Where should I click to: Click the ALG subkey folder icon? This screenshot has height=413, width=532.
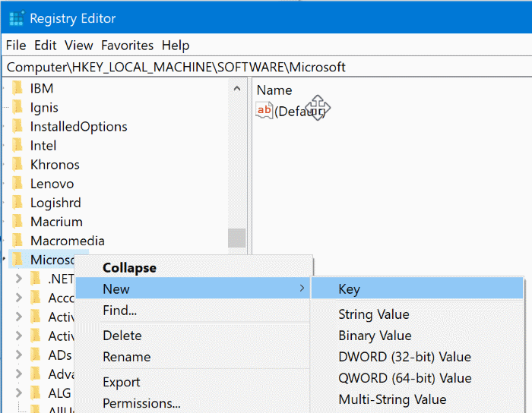[35, 393]
